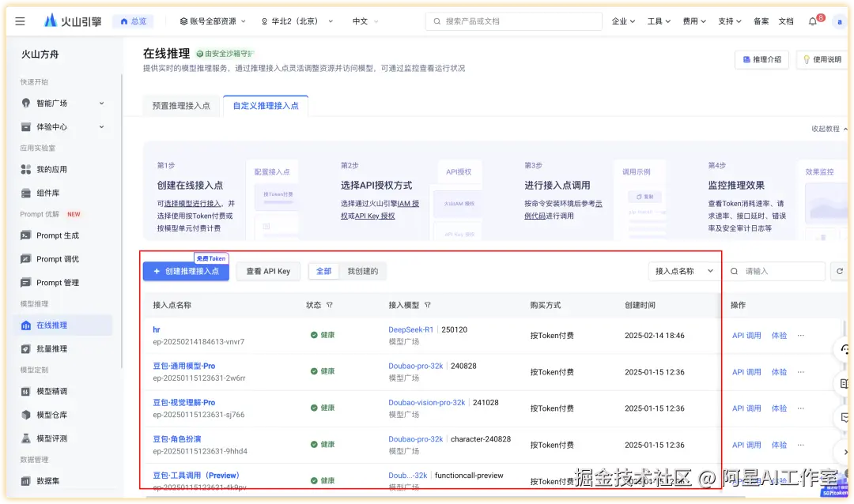The width and height of the screenshot is (854, 504).
Task: Expand 智能广场 submenu chevron
Action: (101, 103)
